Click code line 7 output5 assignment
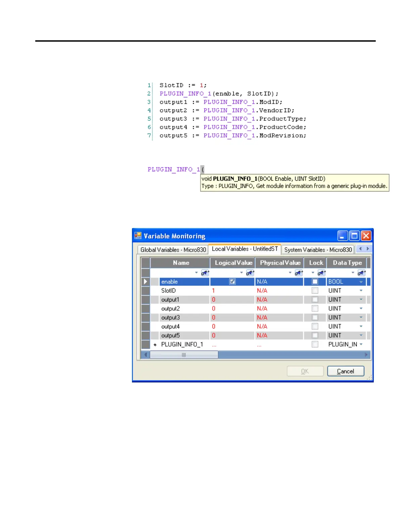This screenshot has height=532, width=411. click(233, 136)
